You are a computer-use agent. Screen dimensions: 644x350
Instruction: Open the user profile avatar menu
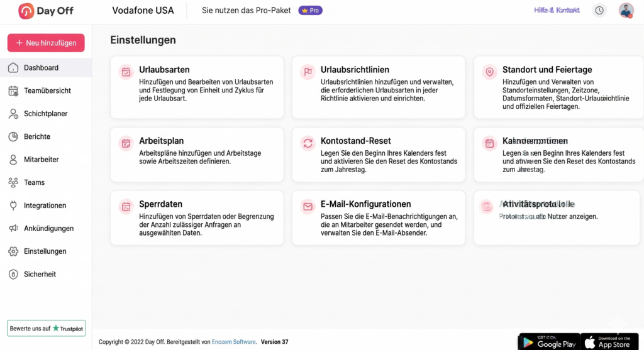click(626, 11)
